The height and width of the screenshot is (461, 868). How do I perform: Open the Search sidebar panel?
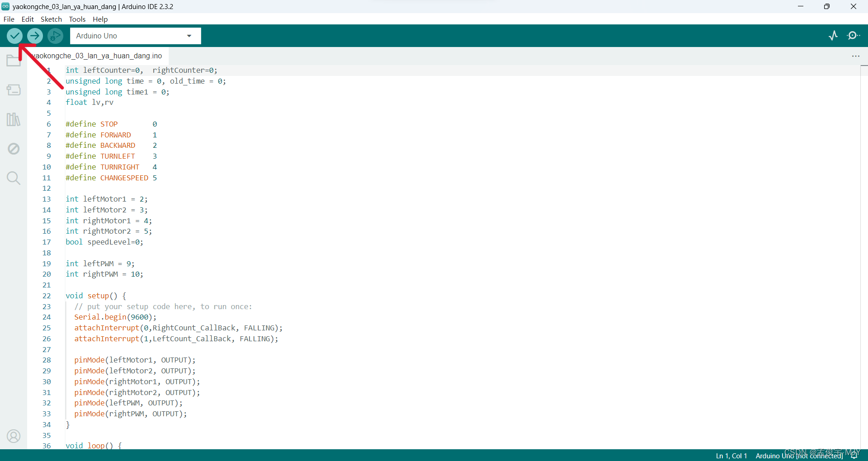coord(14,178)
